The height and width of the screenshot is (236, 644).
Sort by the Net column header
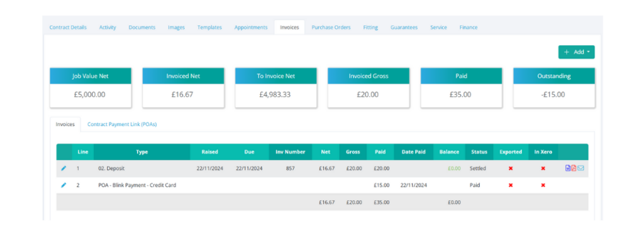326,152
